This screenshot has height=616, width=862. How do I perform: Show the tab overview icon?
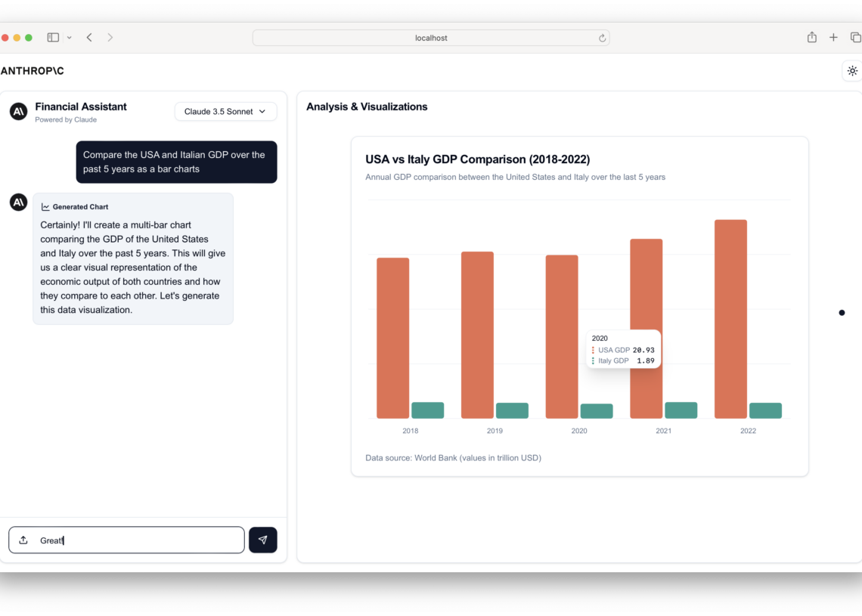pyautogui.click(x=855, y=38)
